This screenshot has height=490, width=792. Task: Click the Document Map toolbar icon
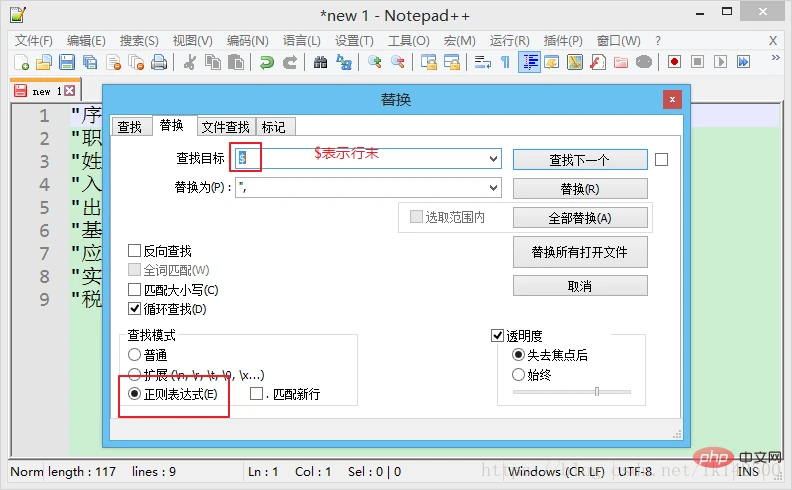pos(575,62)
